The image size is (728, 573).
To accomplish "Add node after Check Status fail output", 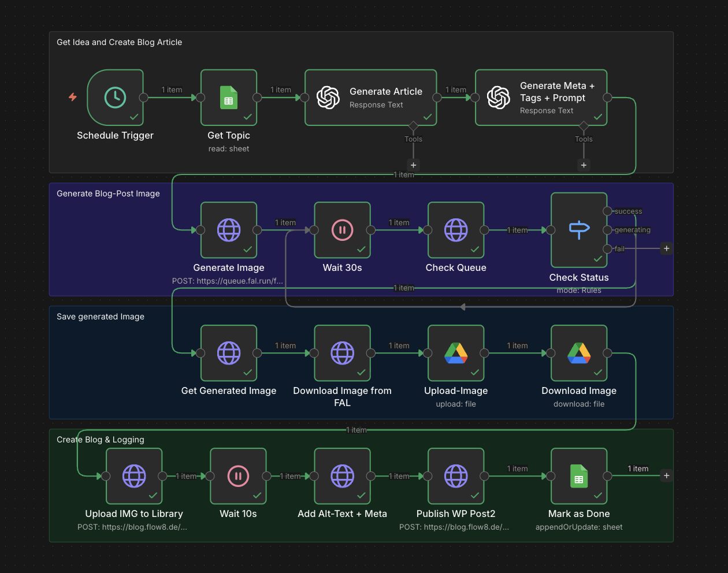I will (x=666, y=248).
